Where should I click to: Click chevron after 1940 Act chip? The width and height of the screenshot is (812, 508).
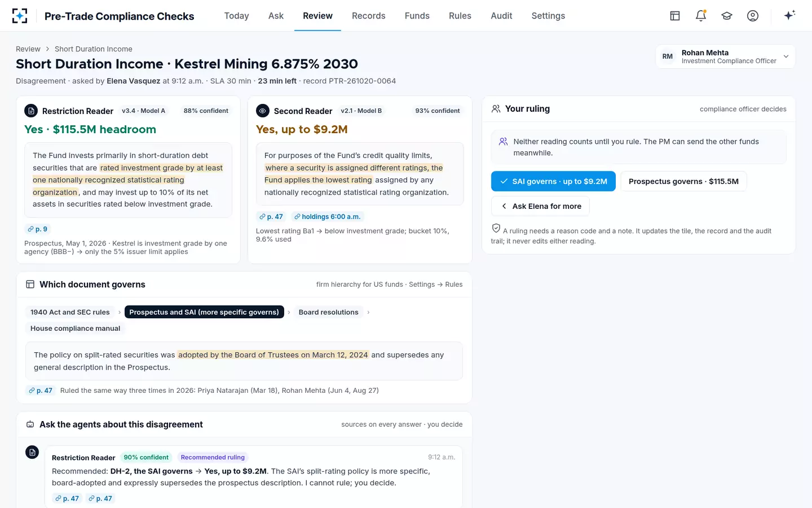[120, 312]
